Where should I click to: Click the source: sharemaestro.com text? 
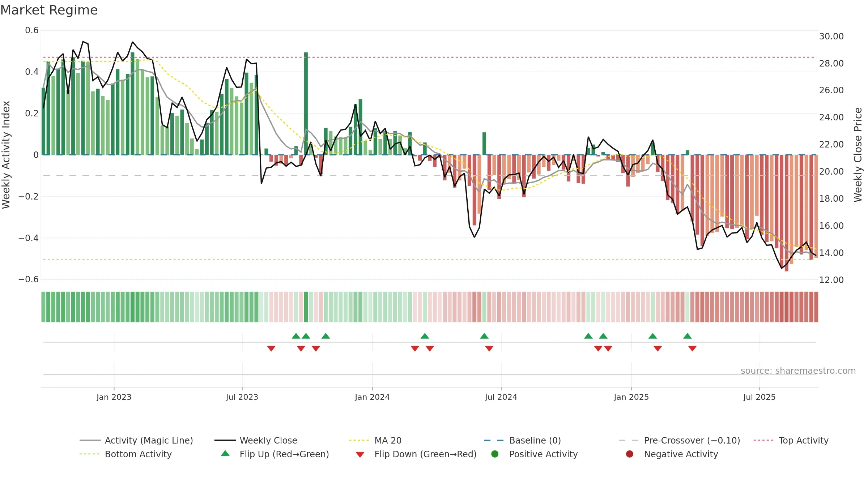coord(798,371)
